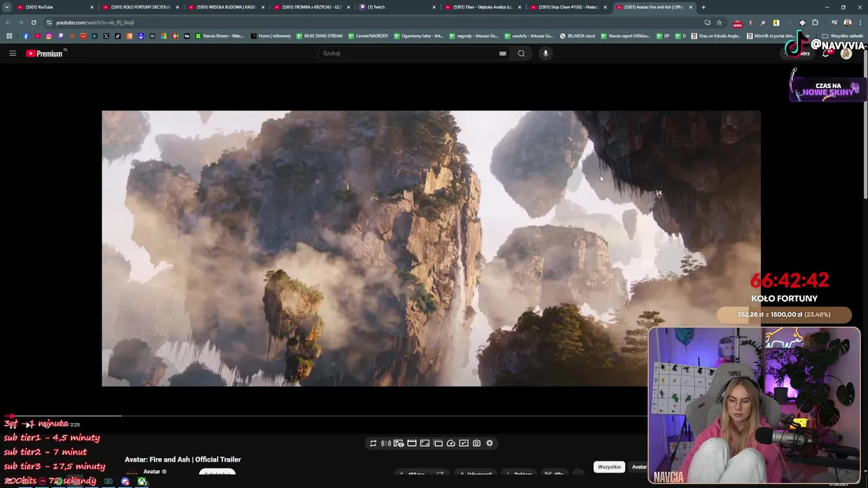Image resolution: width=868 pixels, height=488 pixels.
Task: Reload the page with refresh icon
Action: [x=33, y=22]
